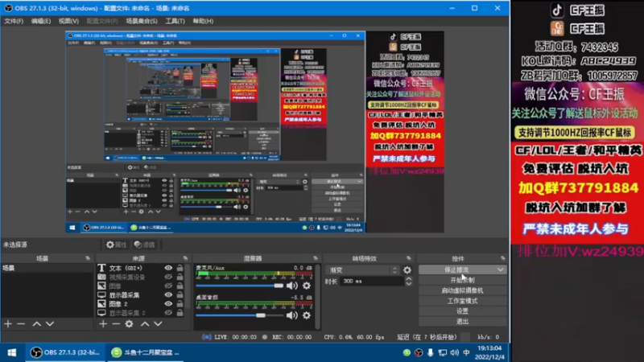Click the 时长 300 ms input field

(372, 281)
